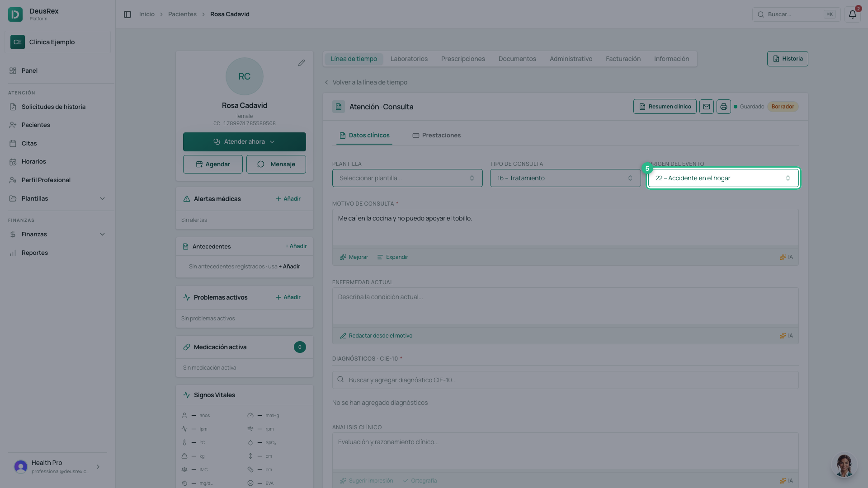The width and height of the screenshot is (868, 488).
Task: Click the back arrow to timeline
Action: 326,82
